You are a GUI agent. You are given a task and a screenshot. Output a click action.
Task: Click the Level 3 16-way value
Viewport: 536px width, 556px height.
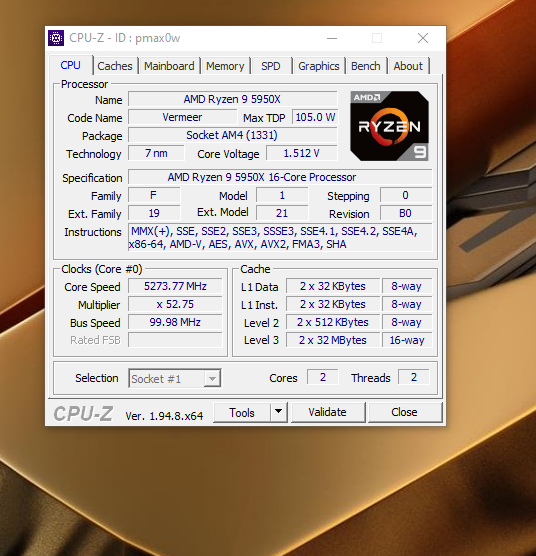coord(407,340)
